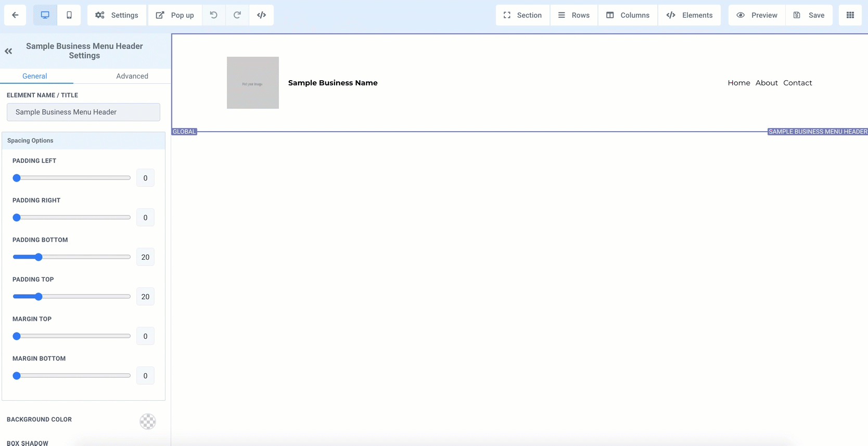Open the Elements panel
The height and width of the screenshot is (446, 868).
(690, 15)
